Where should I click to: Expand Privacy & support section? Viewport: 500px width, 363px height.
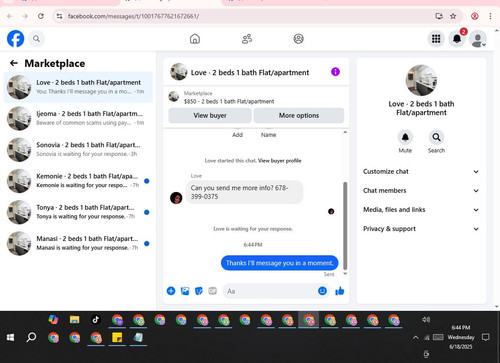point(421,229)
